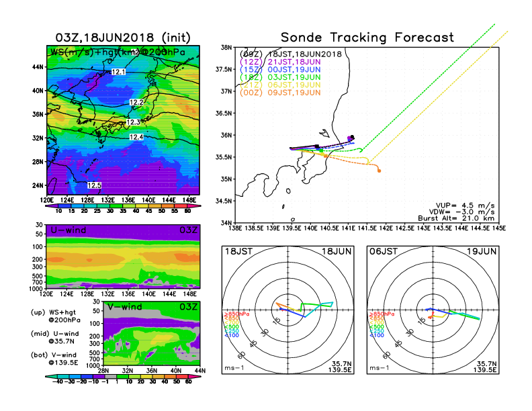Click the black landing point dot near 36N
Viewport: 532px width, 411px height.
352,136
